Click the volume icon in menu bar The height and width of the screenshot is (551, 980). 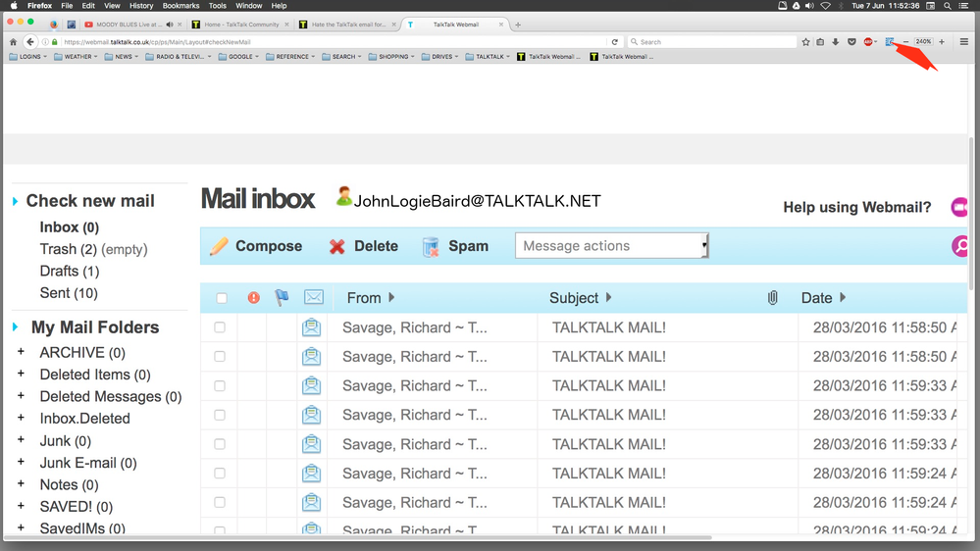click(x=810, y=6)
